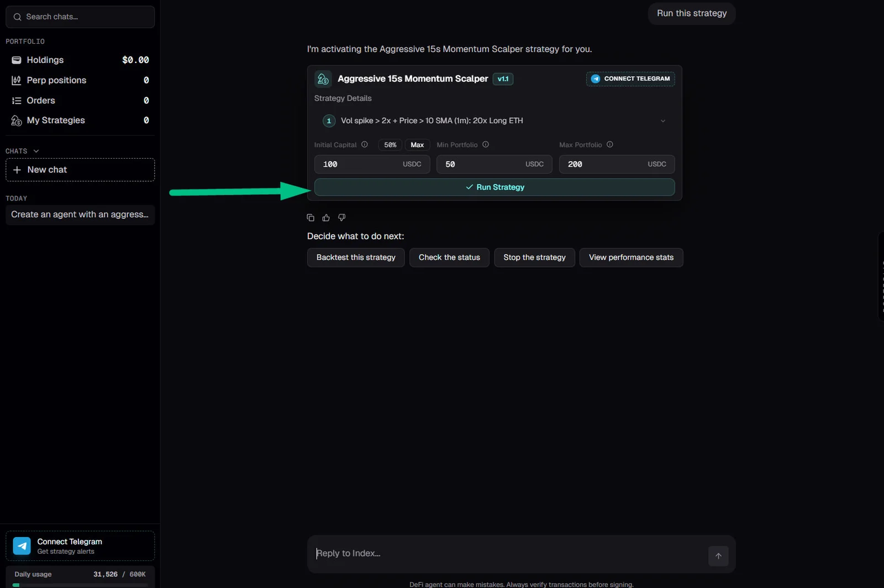Viewport: 884px width, 588px height.
Task: Click the Orders list icon
Action: [x=17, y=101]
